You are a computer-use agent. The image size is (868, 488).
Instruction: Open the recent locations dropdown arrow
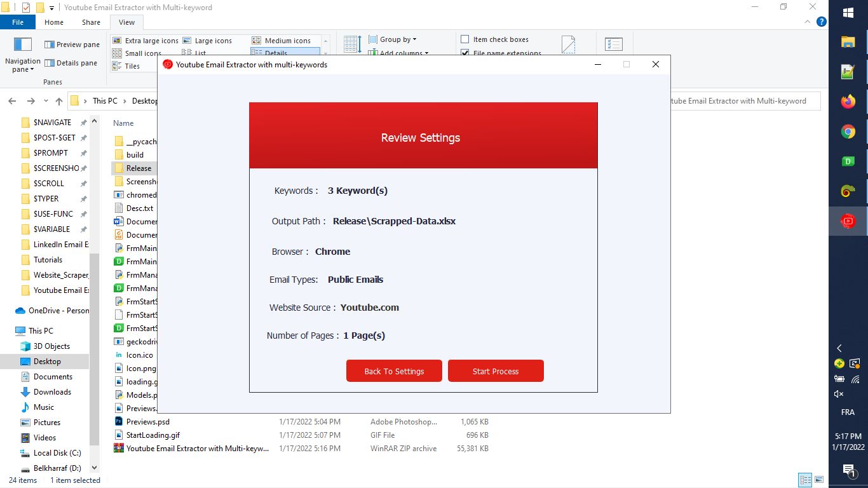click(46, 101)
